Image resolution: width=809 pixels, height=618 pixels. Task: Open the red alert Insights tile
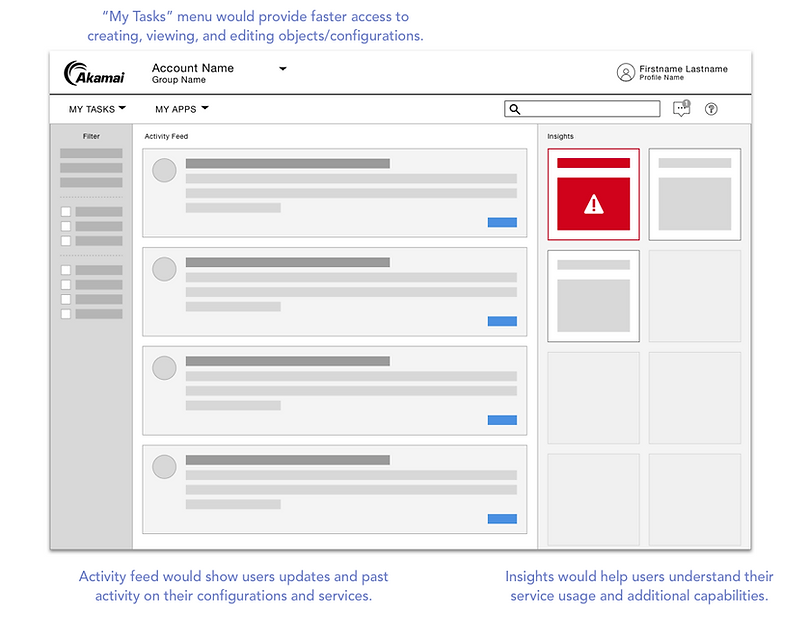593,194
